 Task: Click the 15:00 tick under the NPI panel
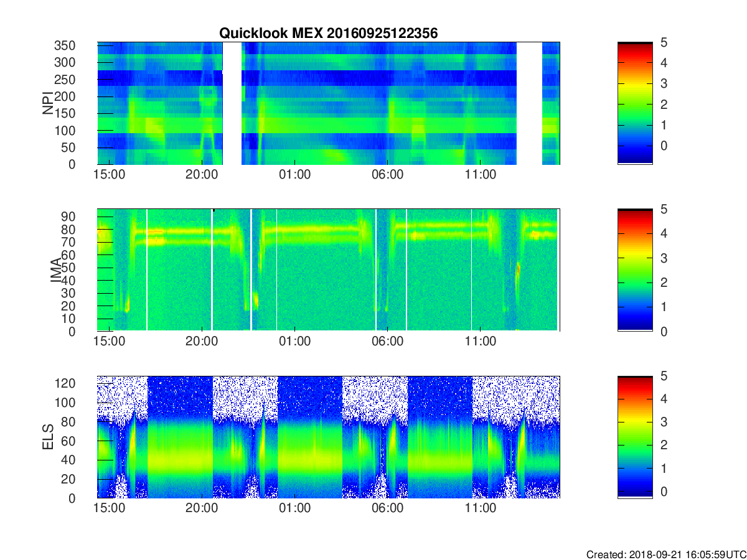(x=109, y=175)
